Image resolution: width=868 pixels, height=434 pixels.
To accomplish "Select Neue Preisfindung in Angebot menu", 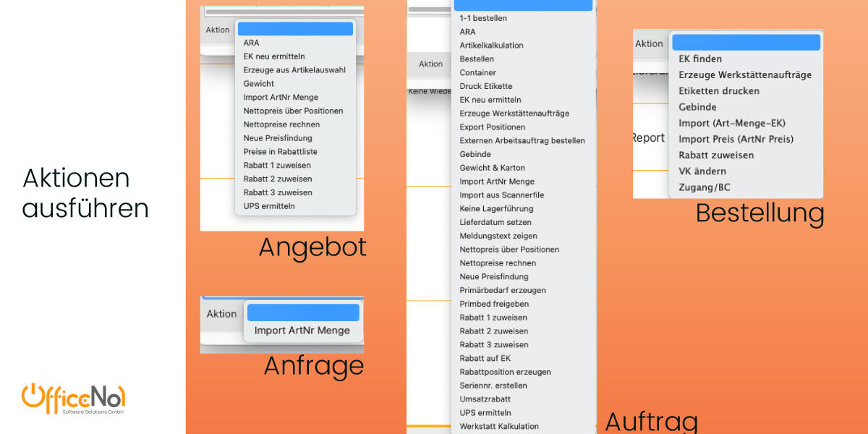I will coord(278,138).
